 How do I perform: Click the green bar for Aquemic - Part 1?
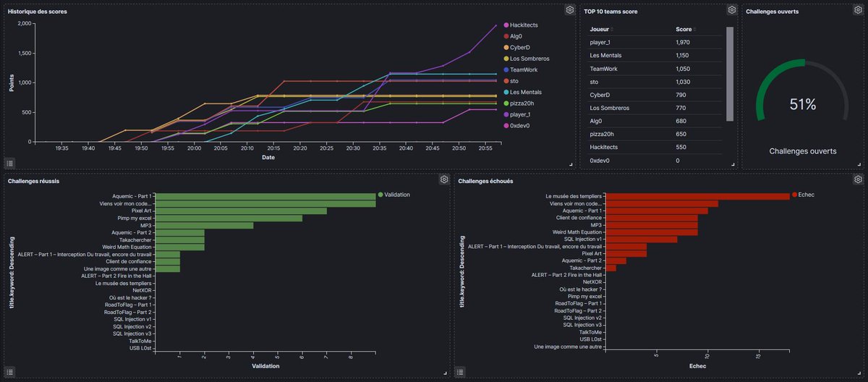[265, 196]
